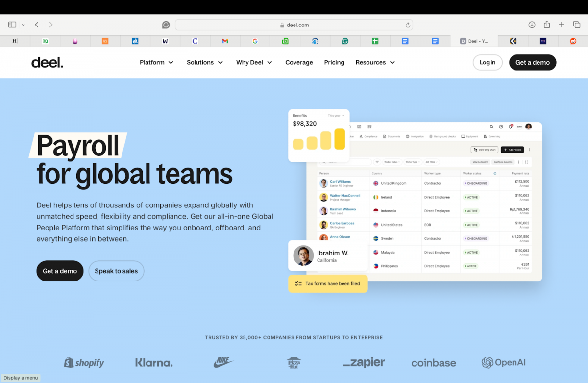The height and width of the screenshot is (383, 588).
Task: Click the user avatar in dashboard header
Action: (x=528, y=127)
